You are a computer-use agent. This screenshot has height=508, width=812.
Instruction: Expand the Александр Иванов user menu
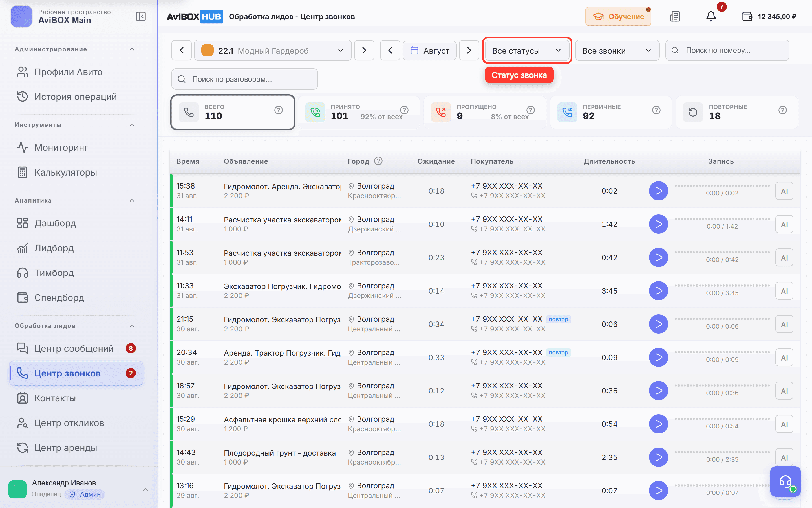(145, 489)
